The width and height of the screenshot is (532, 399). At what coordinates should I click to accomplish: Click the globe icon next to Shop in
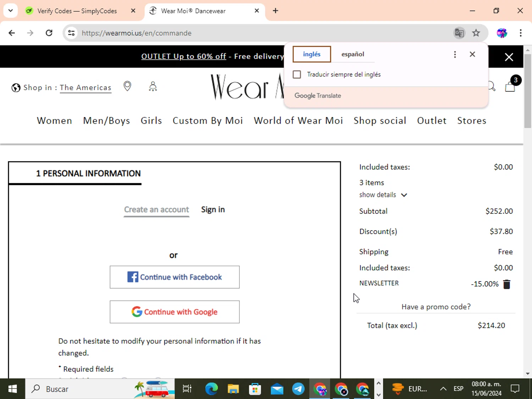pyautogui.click(x=16, y=88)
